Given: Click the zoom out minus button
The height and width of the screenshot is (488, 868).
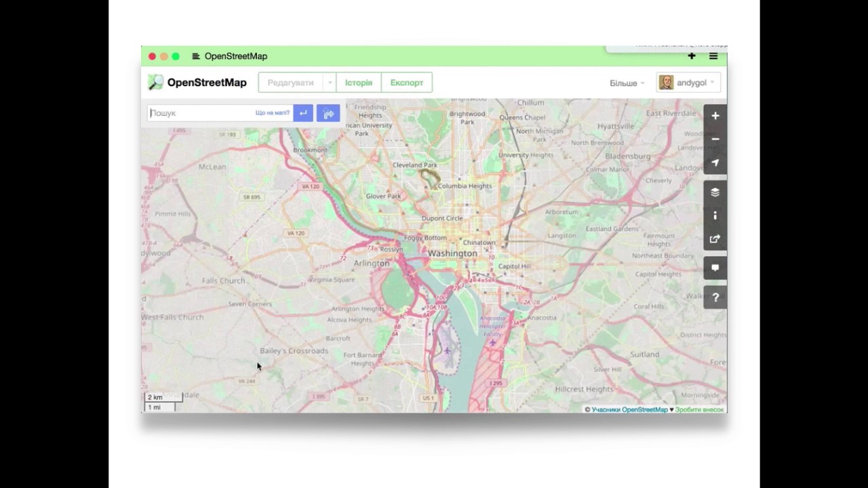Looking at the screenshot, I should point(715,139).
